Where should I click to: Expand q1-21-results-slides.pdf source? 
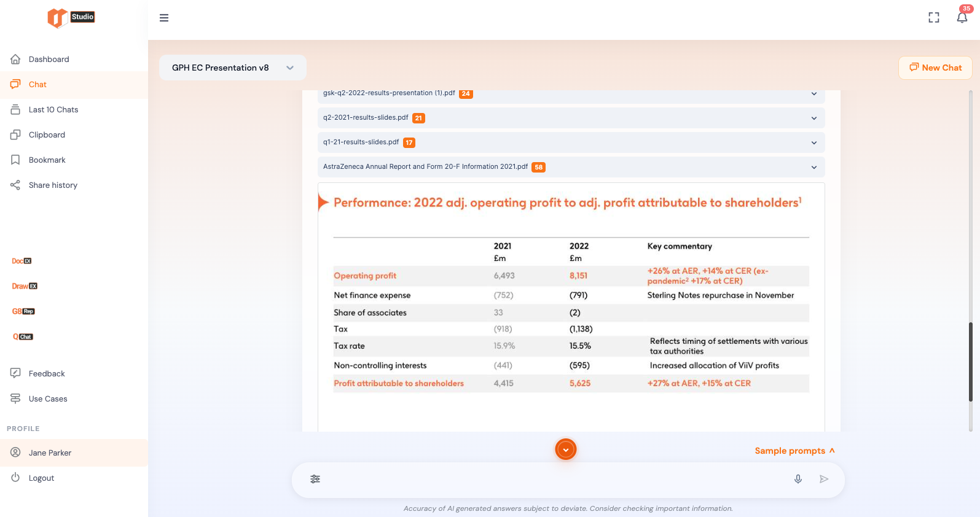point(814,142)
